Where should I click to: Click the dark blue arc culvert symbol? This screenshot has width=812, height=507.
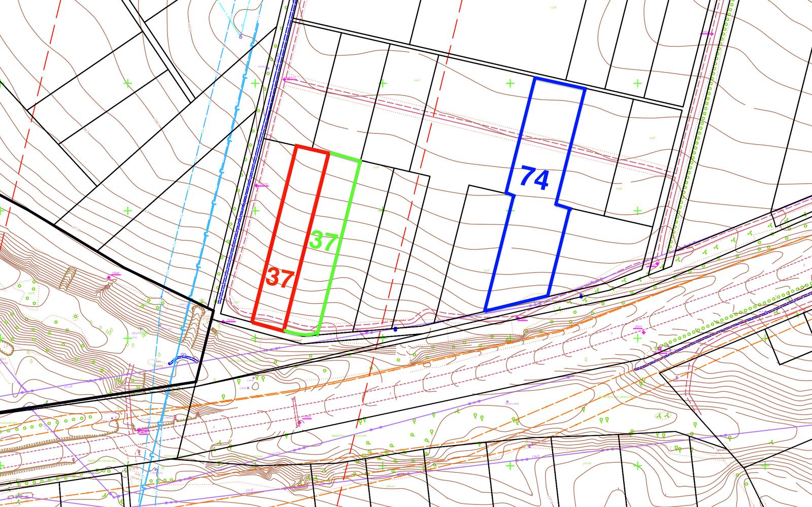click(182, 359)
